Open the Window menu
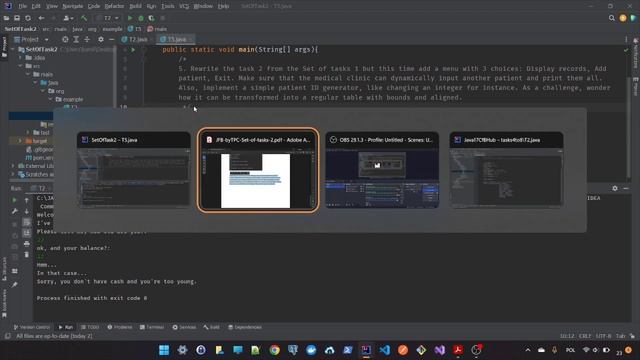The height and width of the screenshot is (360, 640). 203,6
